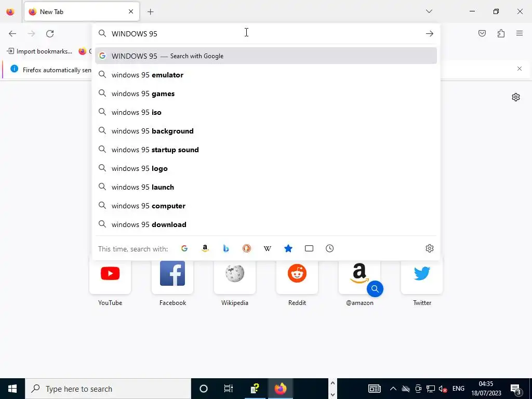The height and width of the screenshot is (399, 532).
Task: Expand the list all tabs chevron
Action: 429,11
